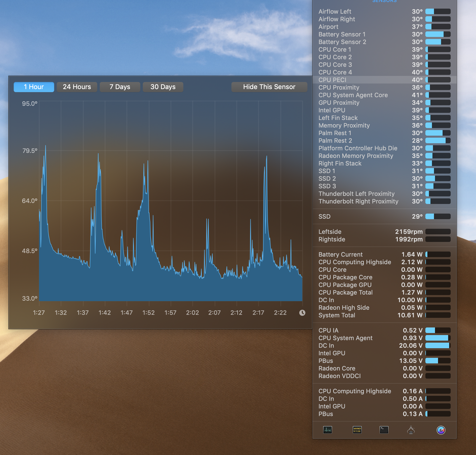Select the Battery Current power row
Screen dimensions: 476x455
click(385, 254)
